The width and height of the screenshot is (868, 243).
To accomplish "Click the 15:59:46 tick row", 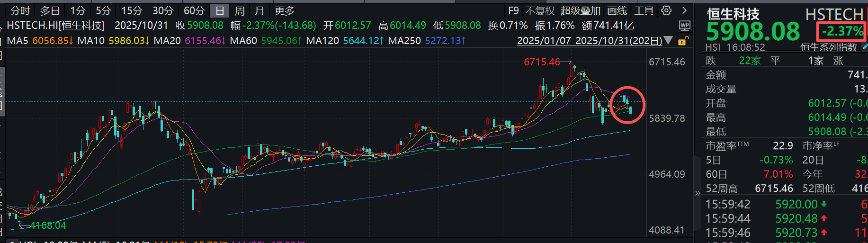I will click(x=786, y=233).
